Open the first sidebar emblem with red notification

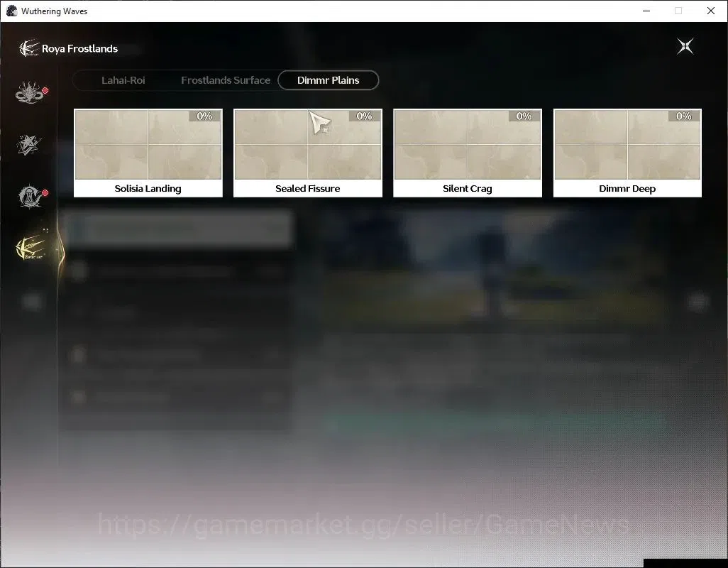pyautogui.click(x=31, y=92)
